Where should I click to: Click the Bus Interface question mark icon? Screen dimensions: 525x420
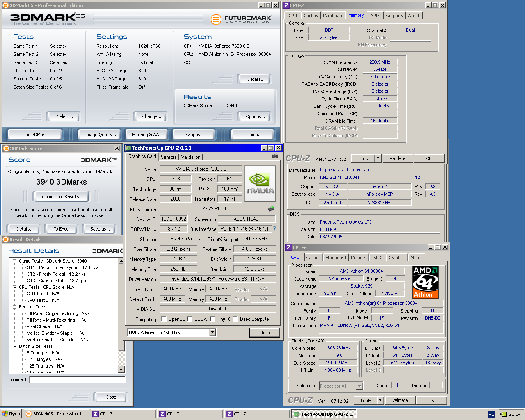(x=274, y=229)
